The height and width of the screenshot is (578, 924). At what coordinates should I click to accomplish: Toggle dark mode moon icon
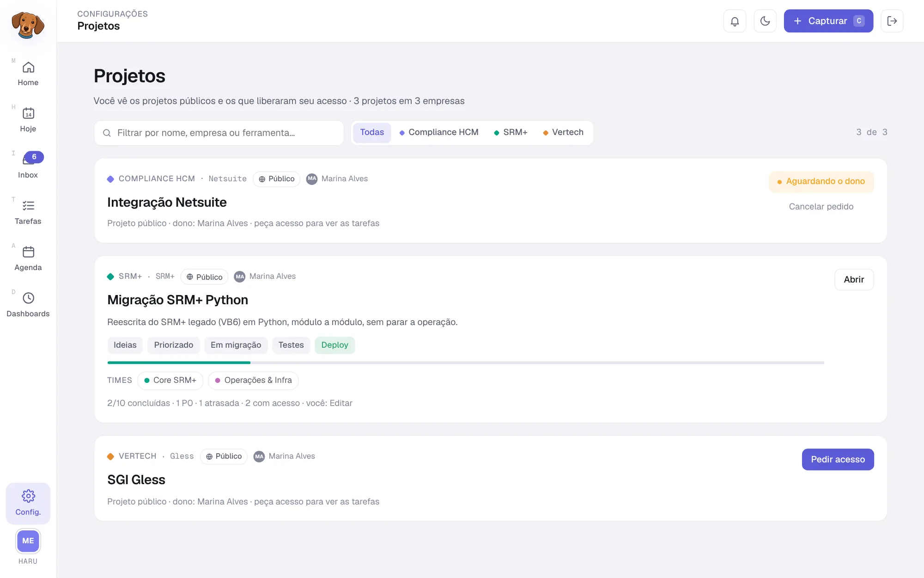coord(765,21)
